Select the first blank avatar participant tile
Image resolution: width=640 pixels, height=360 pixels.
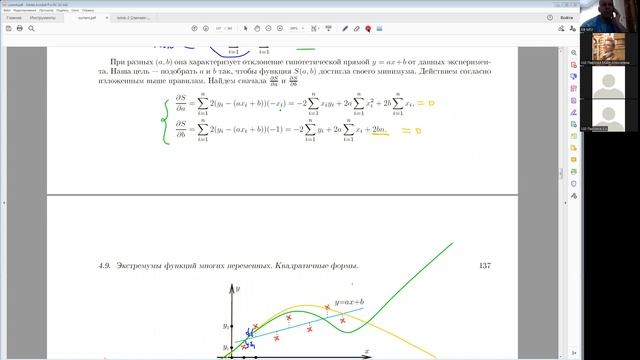click(x=608, y=82)
